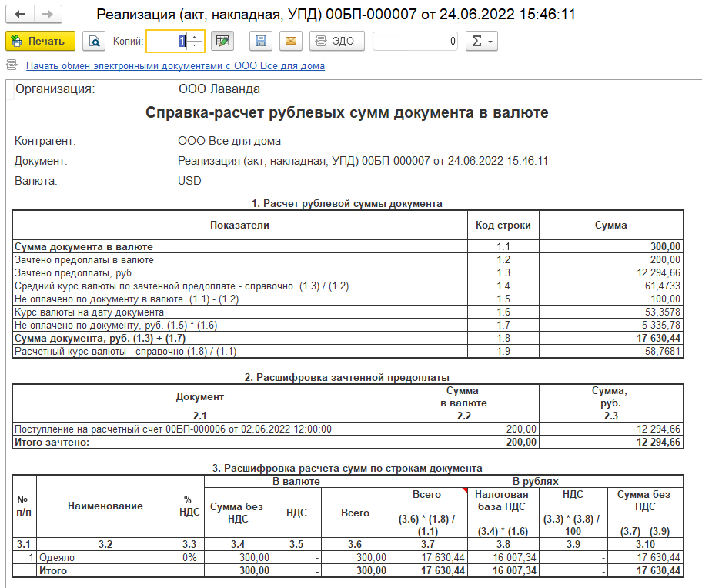Select value 5 335,78 in row 1.7
The image size is (702, 588).
(660, 325)
